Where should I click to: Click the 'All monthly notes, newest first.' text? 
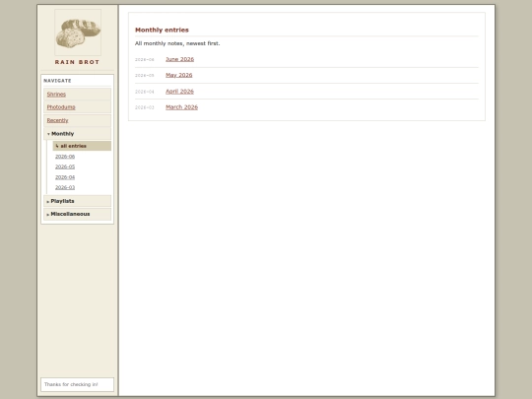click(x=177, y=43)
